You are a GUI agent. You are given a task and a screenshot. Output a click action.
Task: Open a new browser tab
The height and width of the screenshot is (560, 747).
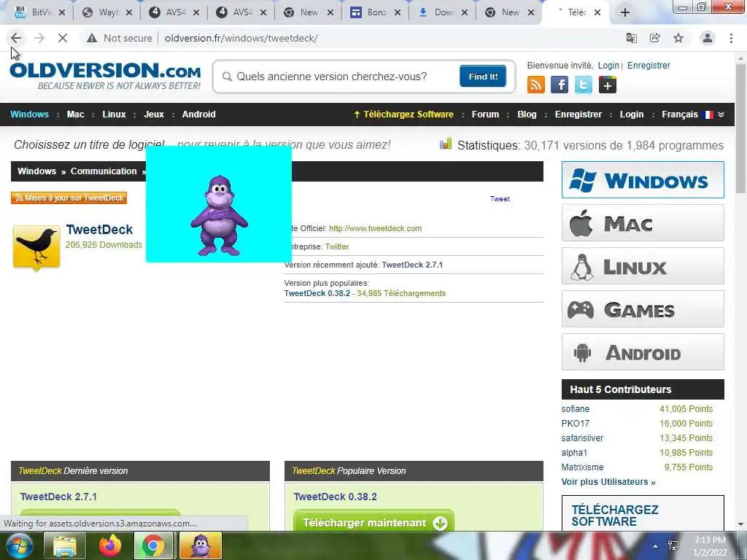pos(624,12)
